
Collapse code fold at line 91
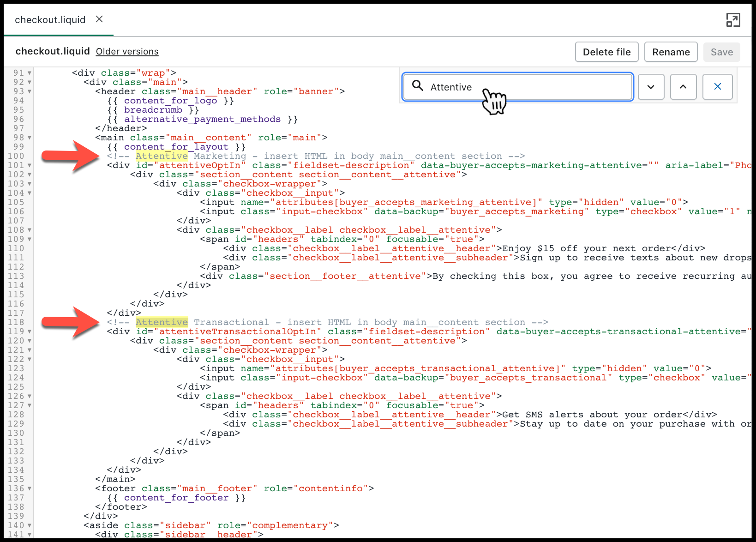(x=30, y=73)
